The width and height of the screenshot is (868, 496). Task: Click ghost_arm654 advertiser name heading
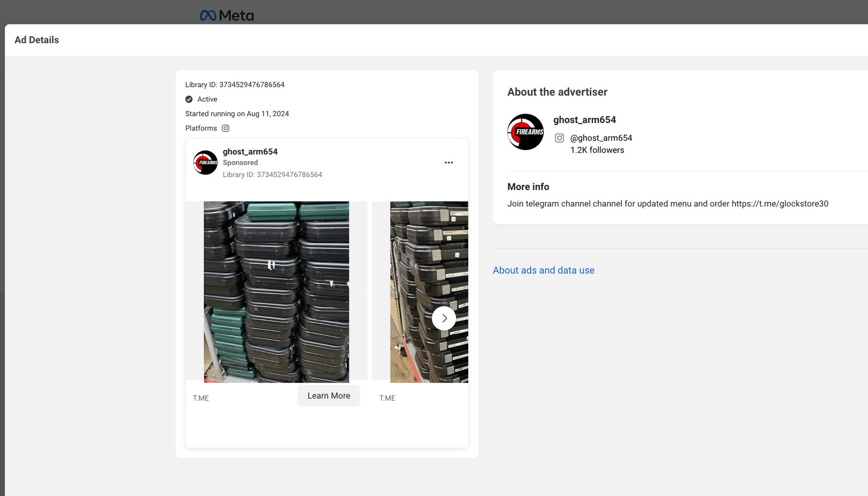(x=585, y=120)
